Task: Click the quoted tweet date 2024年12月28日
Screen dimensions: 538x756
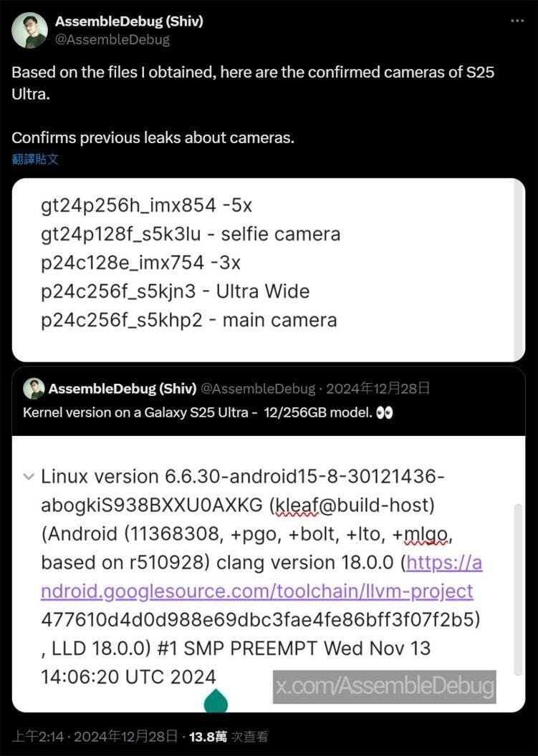Action: click(378, 388)
